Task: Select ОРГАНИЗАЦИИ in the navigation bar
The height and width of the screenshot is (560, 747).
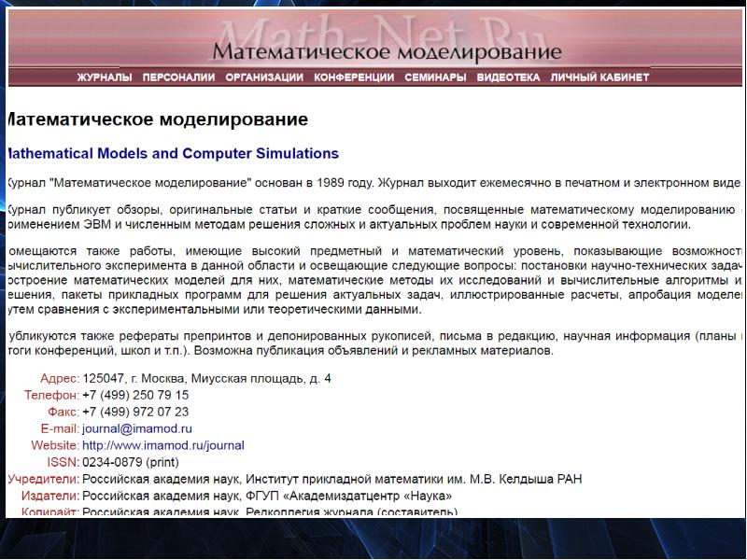Action: click(x=264, y=77)
